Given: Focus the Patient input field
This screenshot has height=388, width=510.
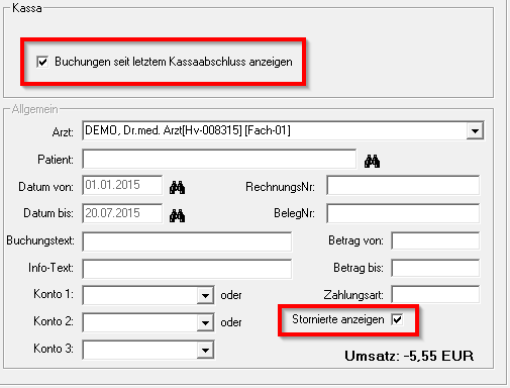Looking at the screenshot, I should [x=219, y=160].
